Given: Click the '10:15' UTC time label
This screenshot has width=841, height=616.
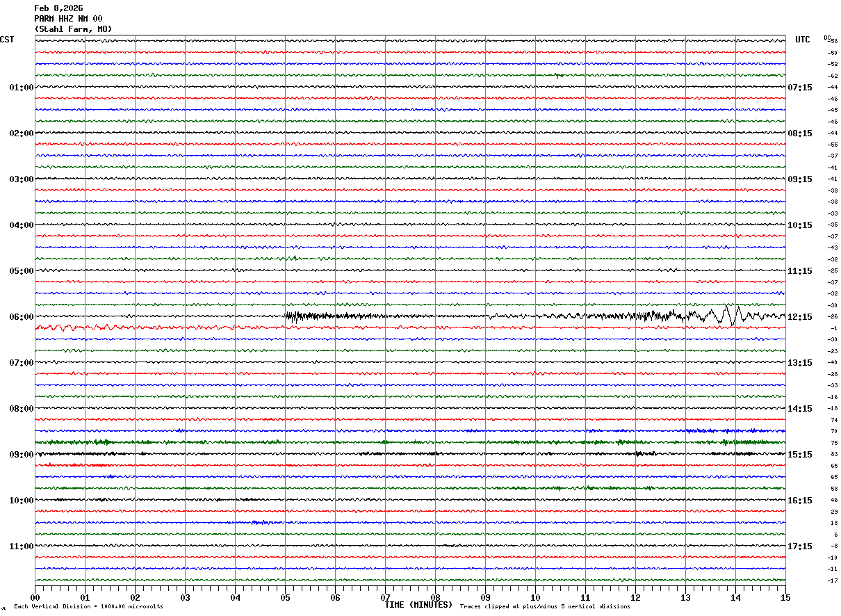Looking at the screenshot, I should click(x=800, y=225).
